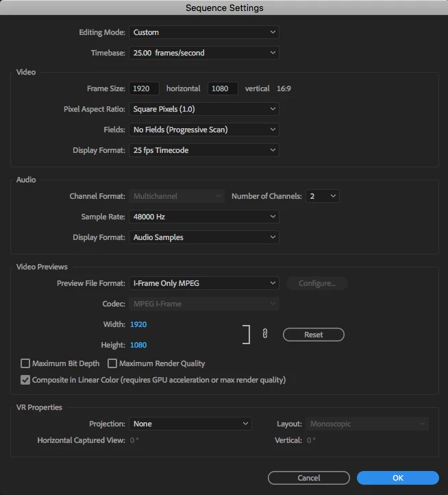Open the Preview File Format dropdown
448x495 pixels.
pos(204,283)
